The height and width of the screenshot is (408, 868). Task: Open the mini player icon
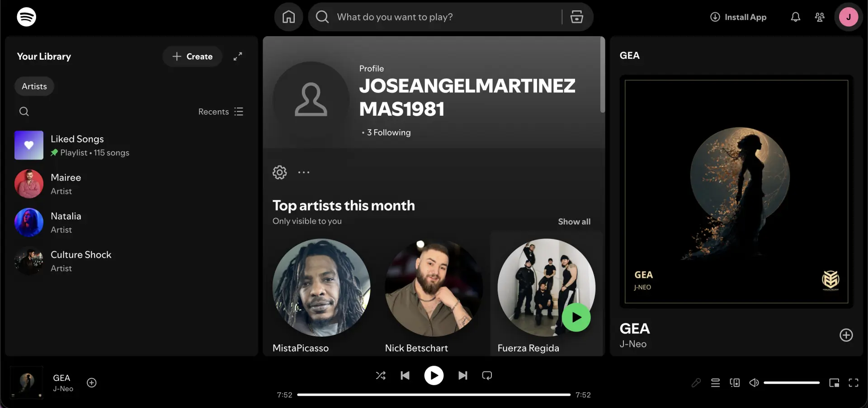(x=834, y=383)
